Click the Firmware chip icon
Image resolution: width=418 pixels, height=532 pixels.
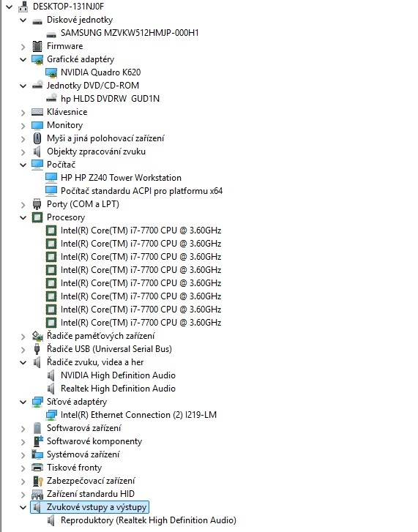point(37,46)
